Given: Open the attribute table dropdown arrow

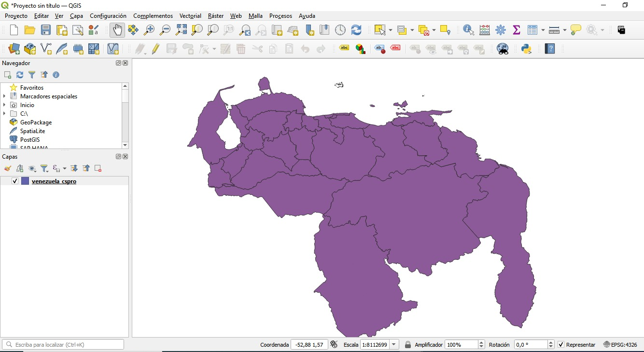Looking at the screenshot, I should (543, 30).
